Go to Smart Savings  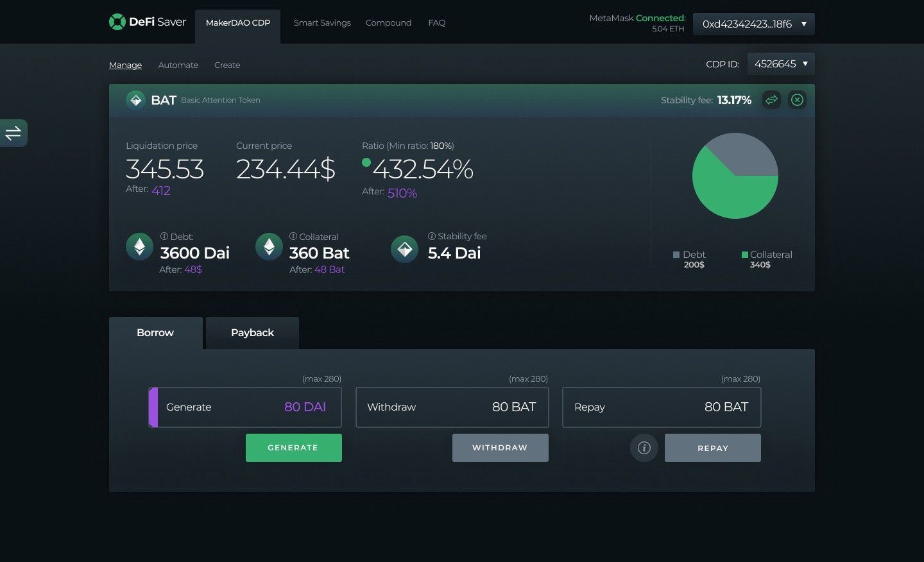pyautogui.click(x=322, y=22)
